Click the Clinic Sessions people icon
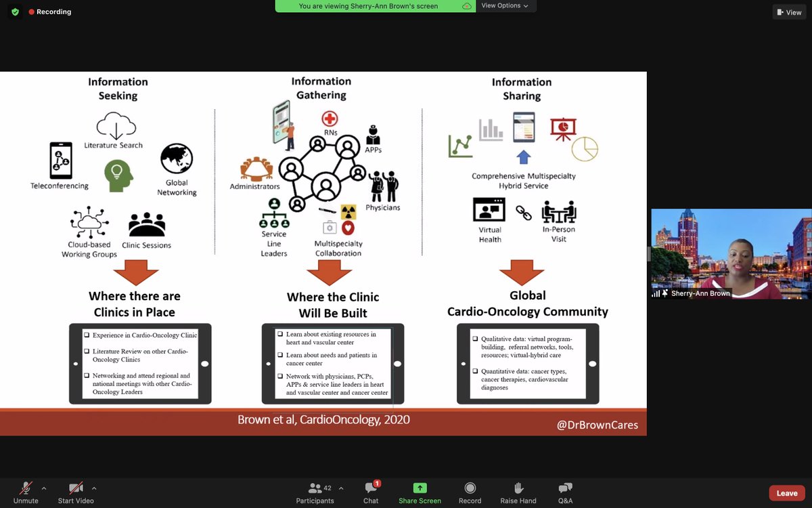Viewport: 812px width, 508px height. pyautogui.click(x=147, y=225)
